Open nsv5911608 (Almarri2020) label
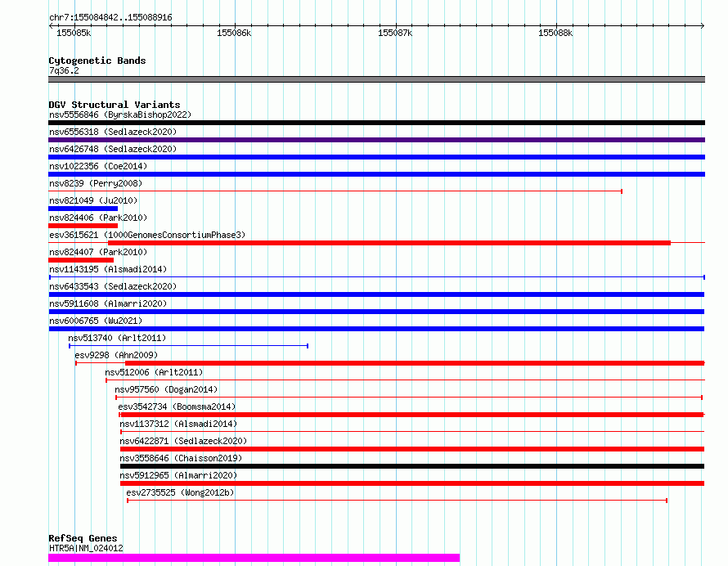This screenshot has width=728, height=566. click(108, 303)
